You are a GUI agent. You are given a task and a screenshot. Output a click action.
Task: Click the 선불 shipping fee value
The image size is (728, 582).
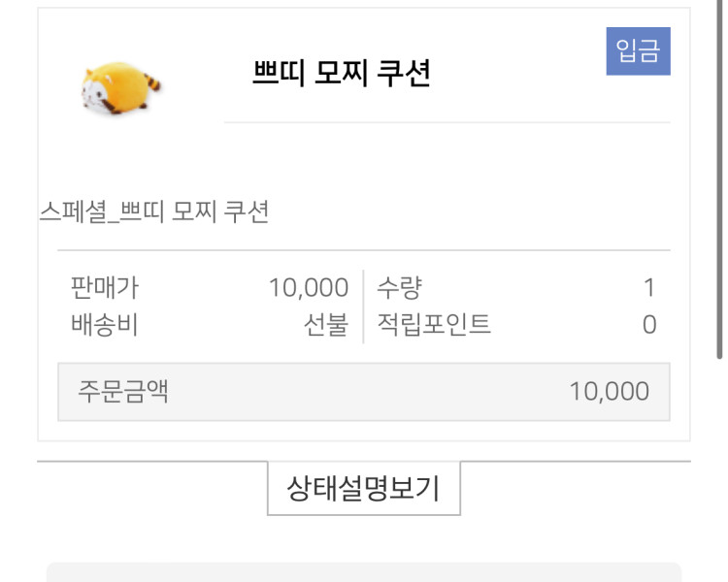pyautogui.click(x=325, y=324)
